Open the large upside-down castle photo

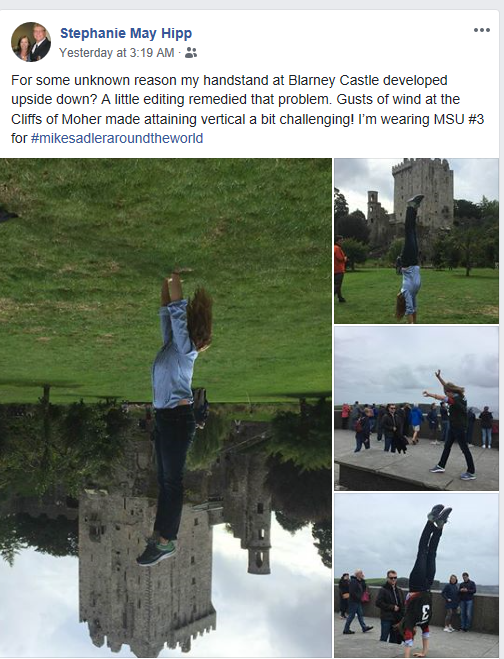pyautogui.click(x=166, y=408)
